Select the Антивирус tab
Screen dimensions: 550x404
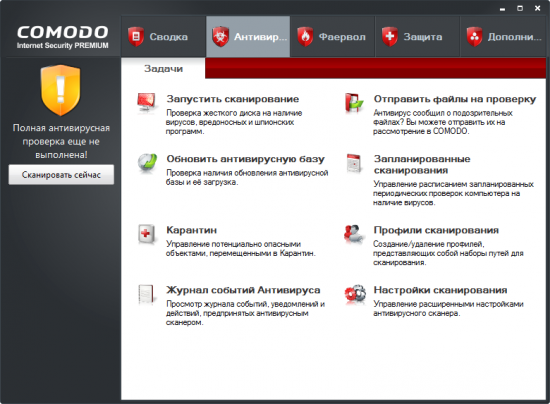click(x=248, y=36)
